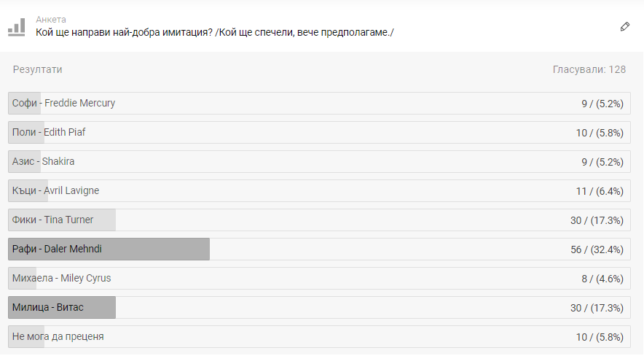644x364 pixels.
Task: Click the Резултати heading
Action: point(37,69)
